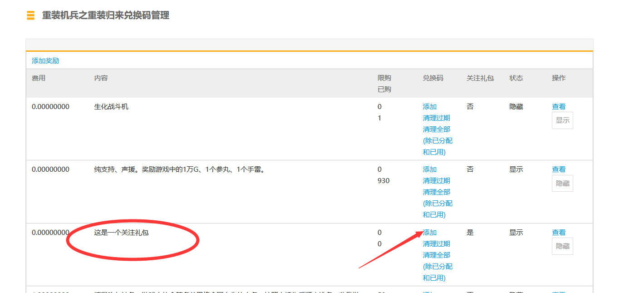Click 添加 in the 生化战斗机 row
This screenshot has height=293, width=644.
[x=430, y=107]
